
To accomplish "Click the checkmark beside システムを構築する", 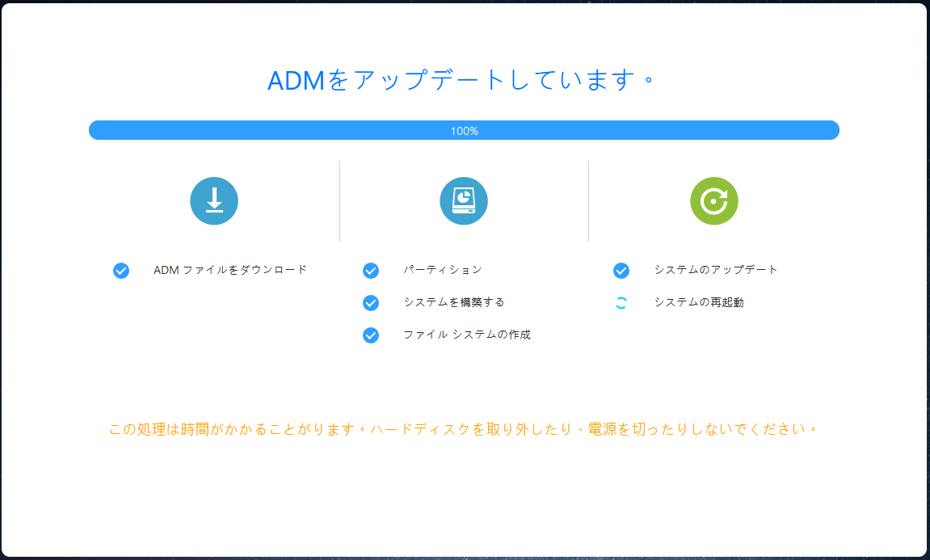I will coord(371,303).
